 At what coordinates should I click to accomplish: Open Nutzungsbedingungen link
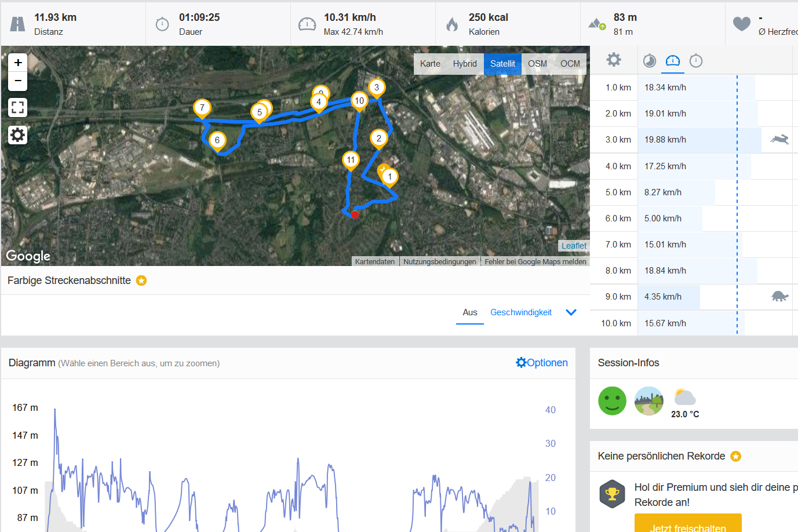tap(440, 261)
